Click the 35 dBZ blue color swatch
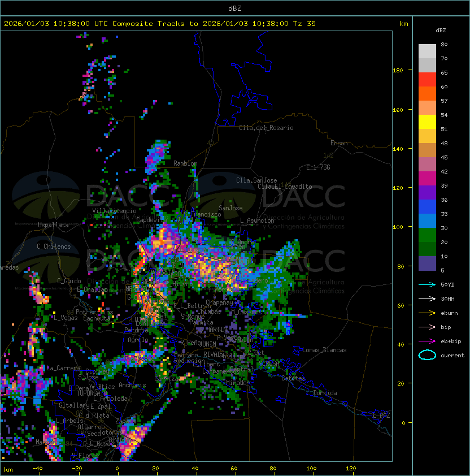The image size is (470, 476). click(x=427, y=220)
